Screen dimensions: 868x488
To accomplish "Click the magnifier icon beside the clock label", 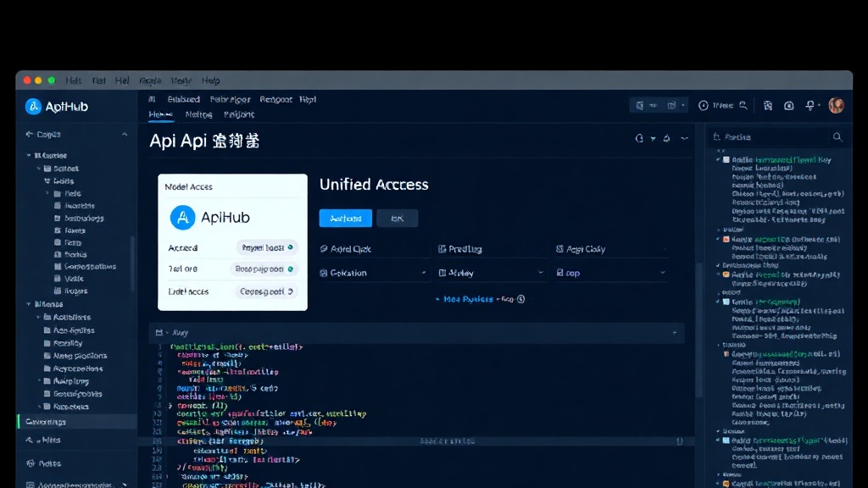I will click(743, 105).
